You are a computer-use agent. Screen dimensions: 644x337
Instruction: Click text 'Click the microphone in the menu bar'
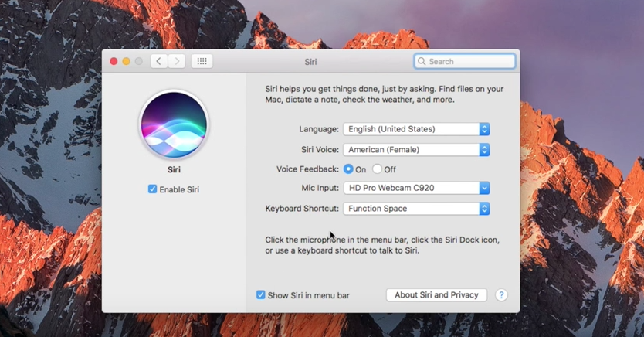[336, 240]
